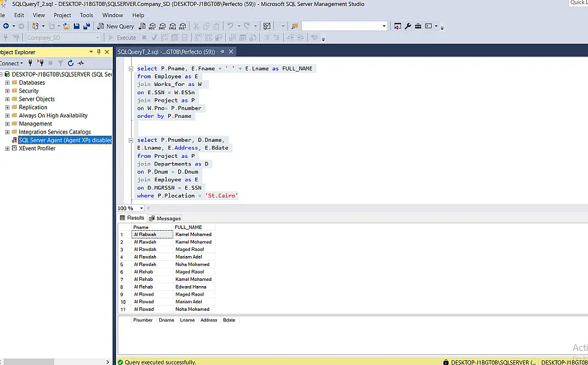Screen dimensions: 588x365
Task: Click the Activity Monitor icon in toolbar
Action: pos(267,26)
